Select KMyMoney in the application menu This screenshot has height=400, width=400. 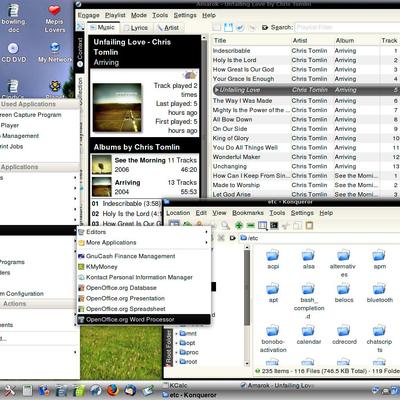point(144,267)
